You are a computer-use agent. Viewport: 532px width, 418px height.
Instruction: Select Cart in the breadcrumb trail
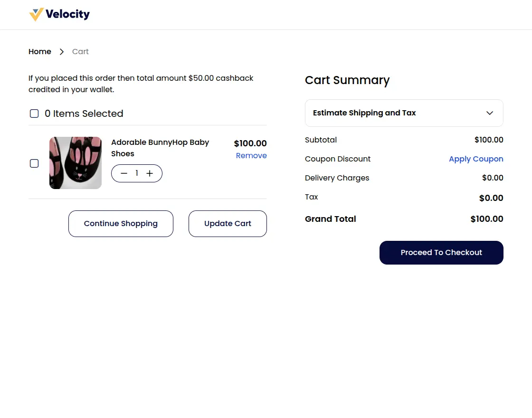pos(80,51)
